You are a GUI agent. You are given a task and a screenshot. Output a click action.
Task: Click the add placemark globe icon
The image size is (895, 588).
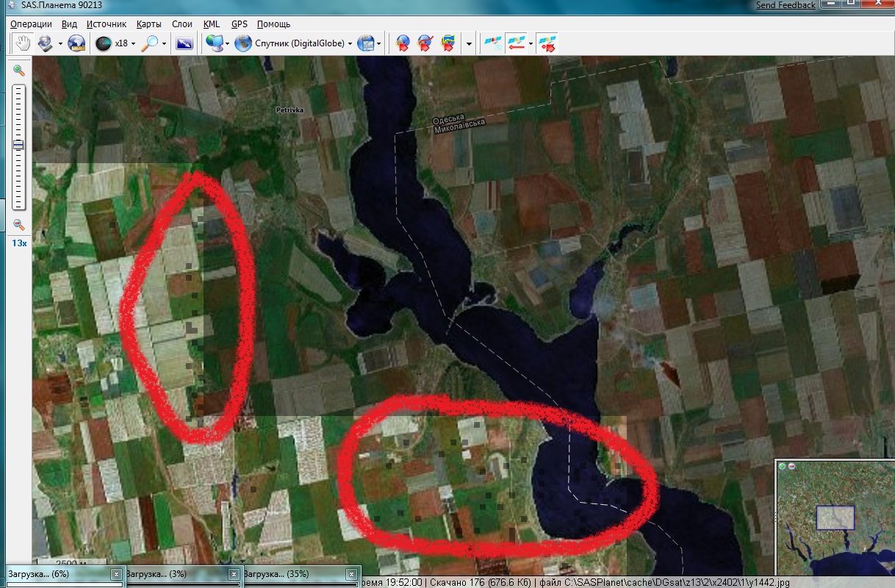point(403,43)
